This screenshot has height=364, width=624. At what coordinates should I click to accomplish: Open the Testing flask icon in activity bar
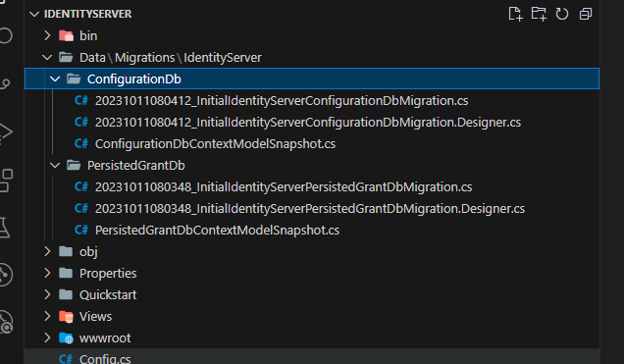pos(5,228)
